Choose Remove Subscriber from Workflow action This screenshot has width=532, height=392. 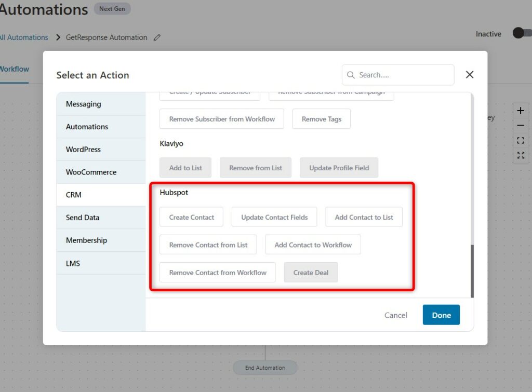point(222,119)
